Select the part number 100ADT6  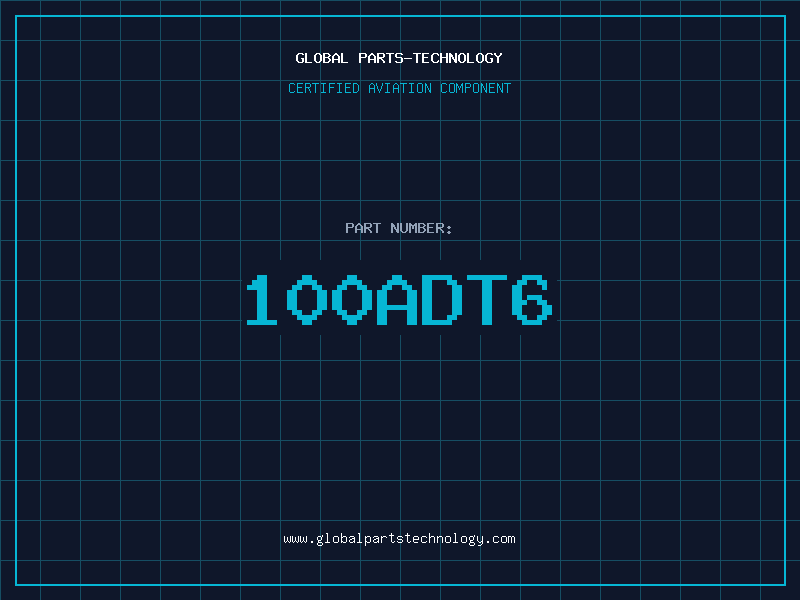click(399, 299)
